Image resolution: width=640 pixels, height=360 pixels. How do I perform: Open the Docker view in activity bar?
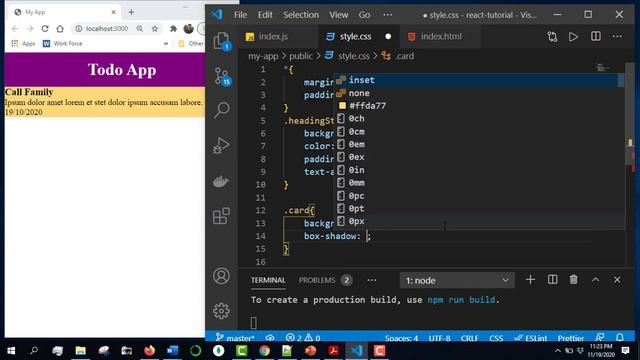[x=221, y=181]
